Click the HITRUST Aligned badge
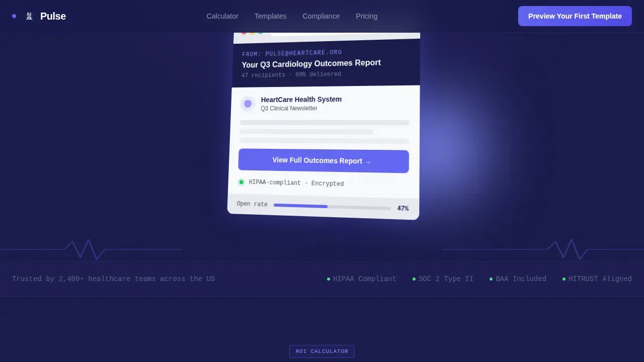Viewport: 644px width, 362px height. (x=597, y=279)
